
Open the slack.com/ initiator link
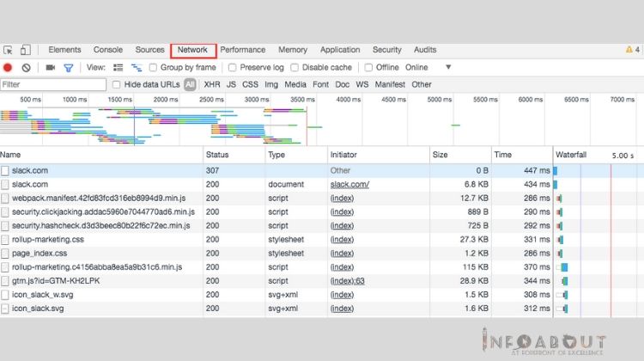(349, 185)
